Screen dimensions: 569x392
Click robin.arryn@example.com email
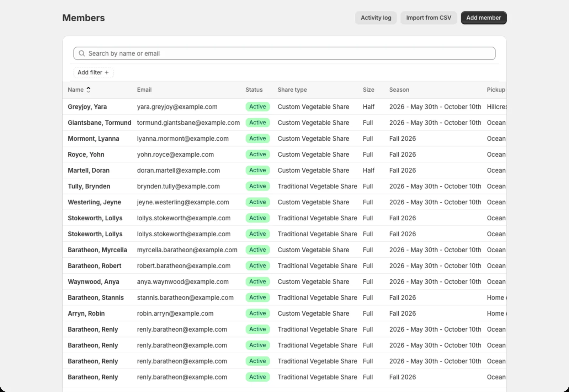(175, 313)
